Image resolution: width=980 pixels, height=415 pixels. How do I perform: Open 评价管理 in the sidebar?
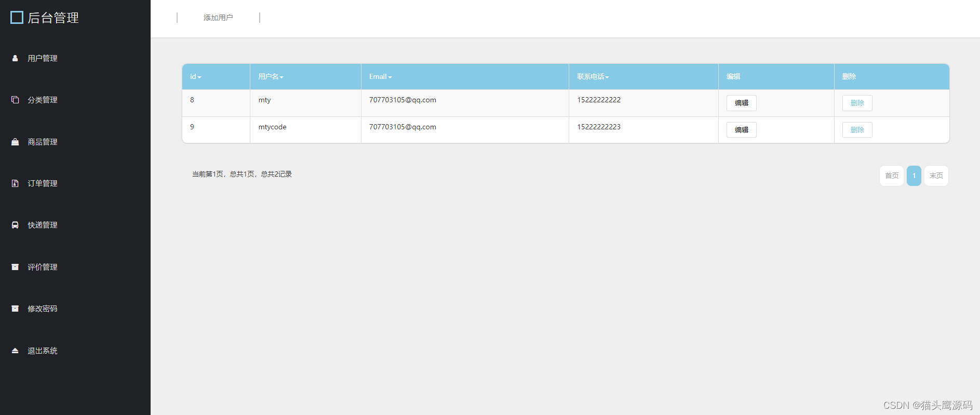[43, 267]
